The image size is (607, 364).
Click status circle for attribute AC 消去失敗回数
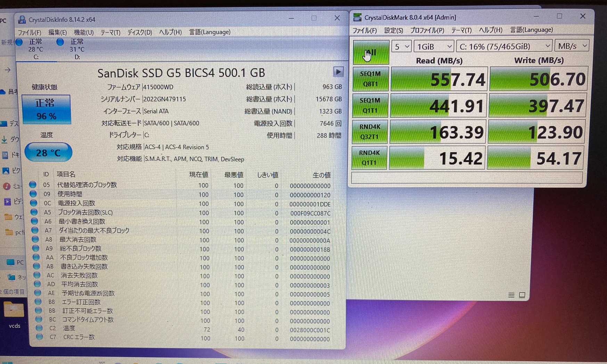click(x=36, y=275)
